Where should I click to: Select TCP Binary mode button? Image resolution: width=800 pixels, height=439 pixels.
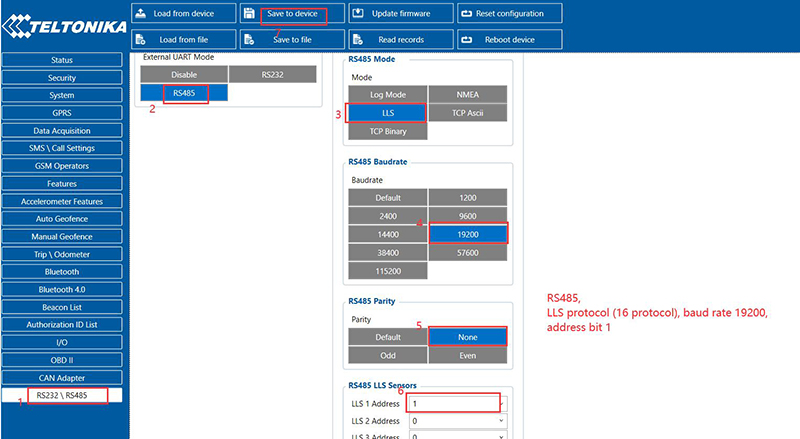pyautogui.click(x=387, y=131)
